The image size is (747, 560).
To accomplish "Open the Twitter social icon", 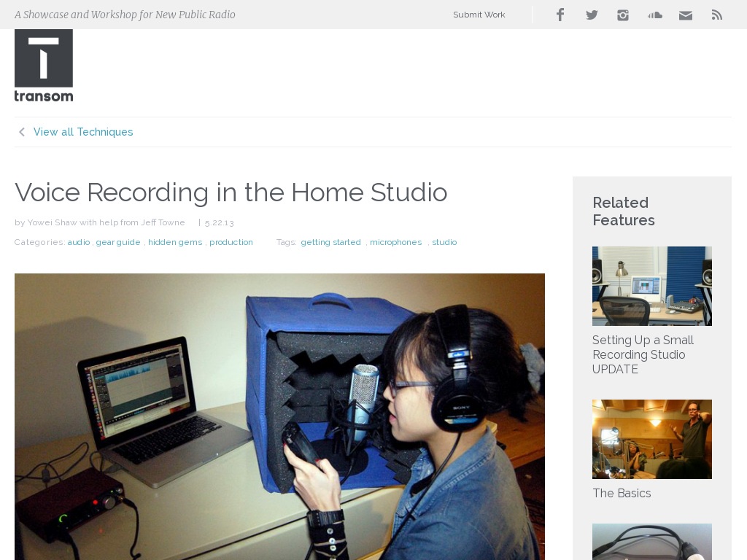I will [592, 15].
